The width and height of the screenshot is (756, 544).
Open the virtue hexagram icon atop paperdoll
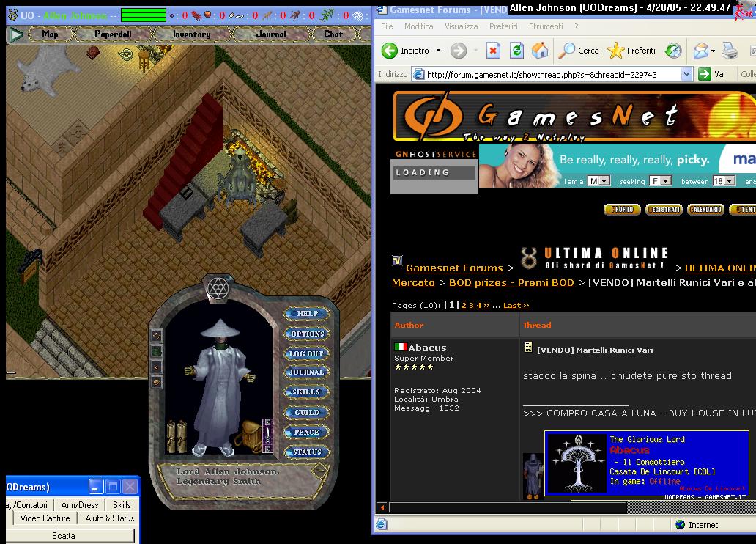[x=218, y=289]
